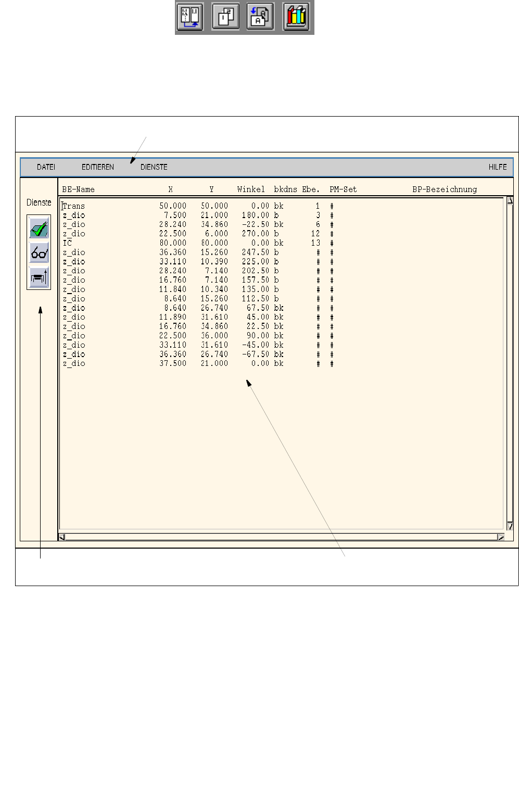Open the DATEI menu
This screenshot has height=812, width=519.
[46, 167]
